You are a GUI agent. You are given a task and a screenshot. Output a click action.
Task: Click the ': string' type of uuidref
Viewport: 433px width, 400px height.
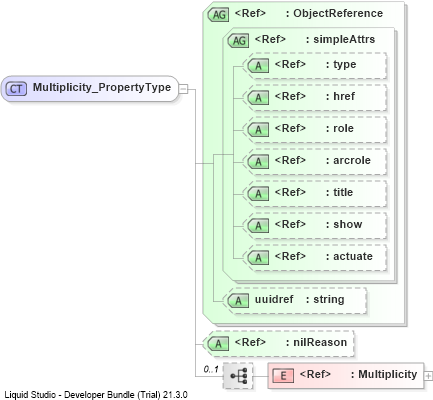click(x=325, y=299)
